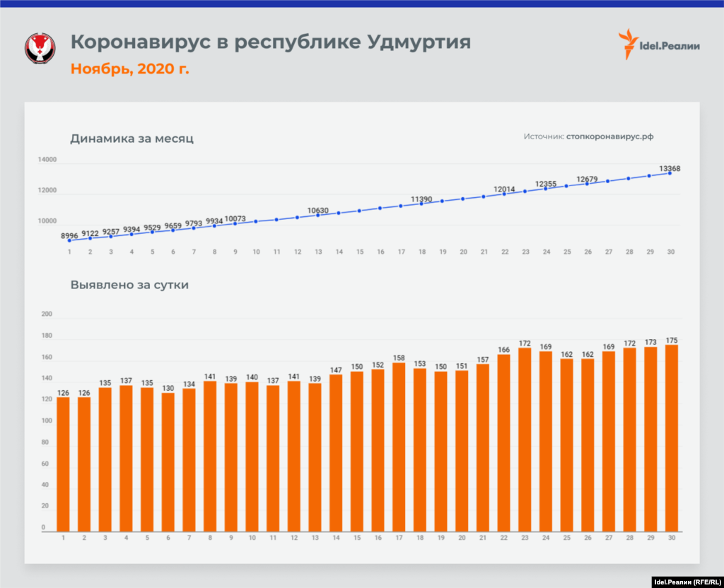Select the day 23 bar showing 172

[525, 440]
